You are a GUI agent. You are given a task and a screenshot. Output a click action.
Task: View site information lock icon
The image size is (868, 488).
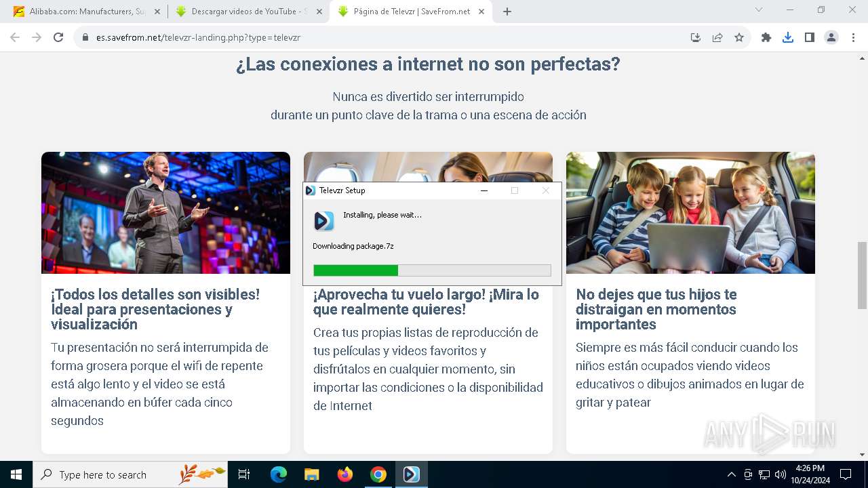point(85,37)
